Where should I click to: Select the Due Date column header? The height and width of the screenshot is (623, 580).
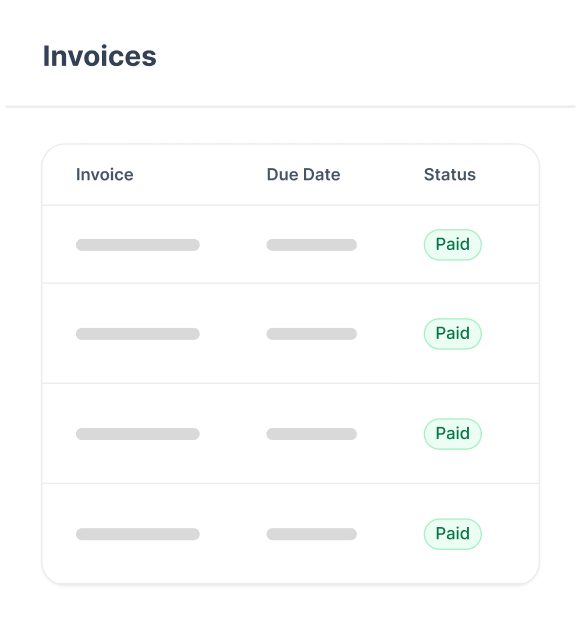pos(303,174)
